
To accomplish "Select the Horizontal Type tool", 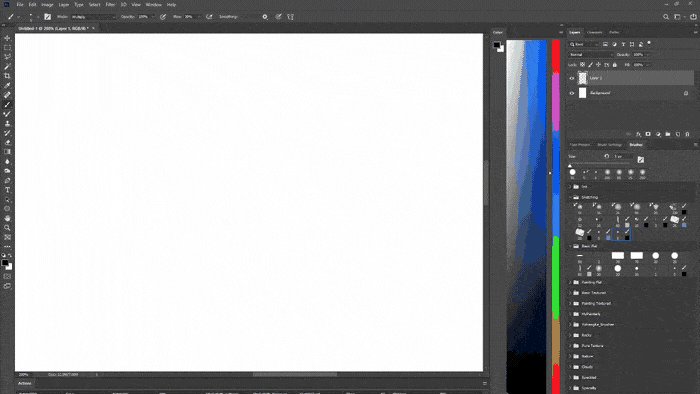I will click(7, 190).
